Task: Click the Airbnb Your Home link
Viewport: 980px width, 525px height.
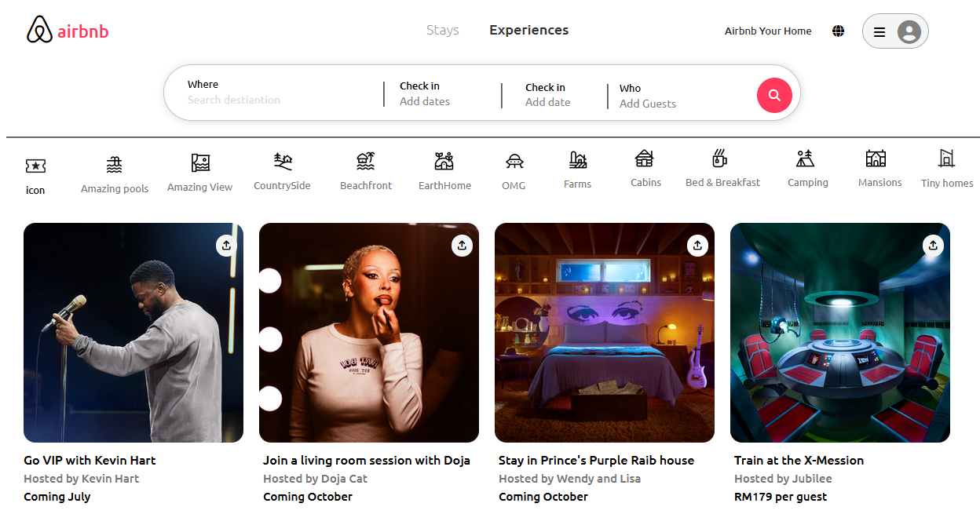Action: (x=767, y=31)
